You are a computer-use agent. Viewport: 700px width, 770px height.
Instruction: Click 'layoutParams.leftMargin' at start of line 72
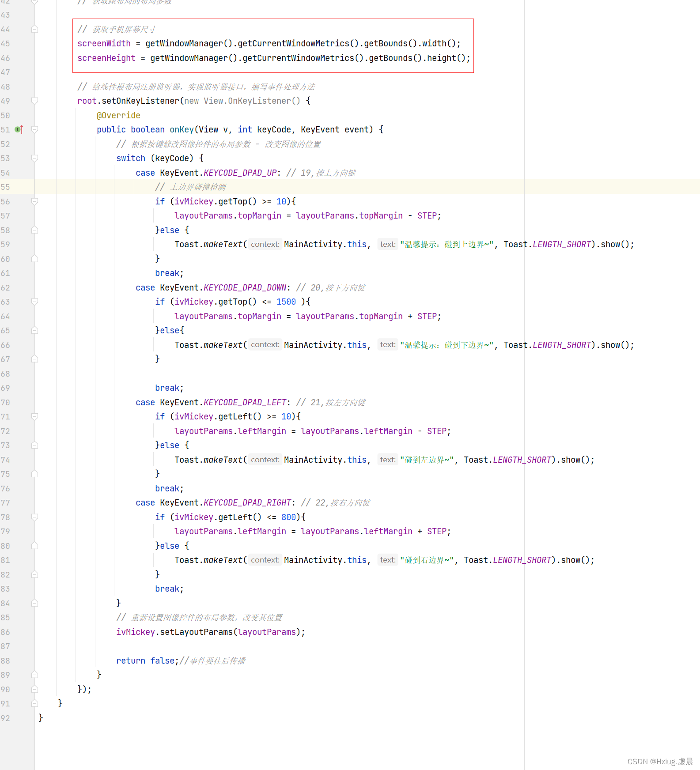point(231,431)
